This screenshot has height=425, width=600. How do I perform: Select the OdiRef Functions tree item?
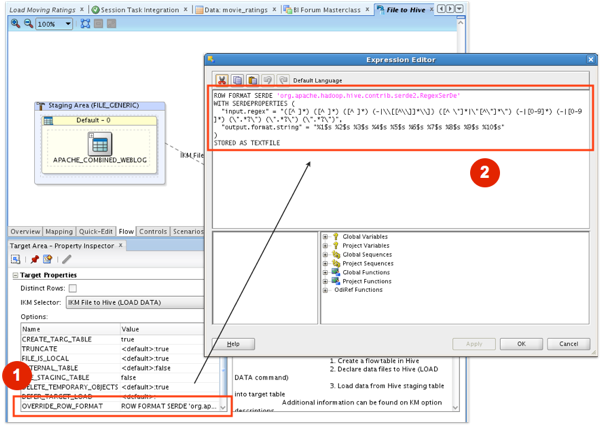[358, 290]
